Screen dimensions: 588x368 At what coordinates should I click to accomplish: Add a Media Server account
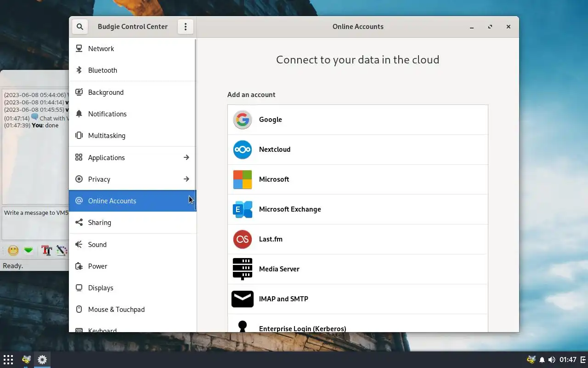click(x=358, y=269)
